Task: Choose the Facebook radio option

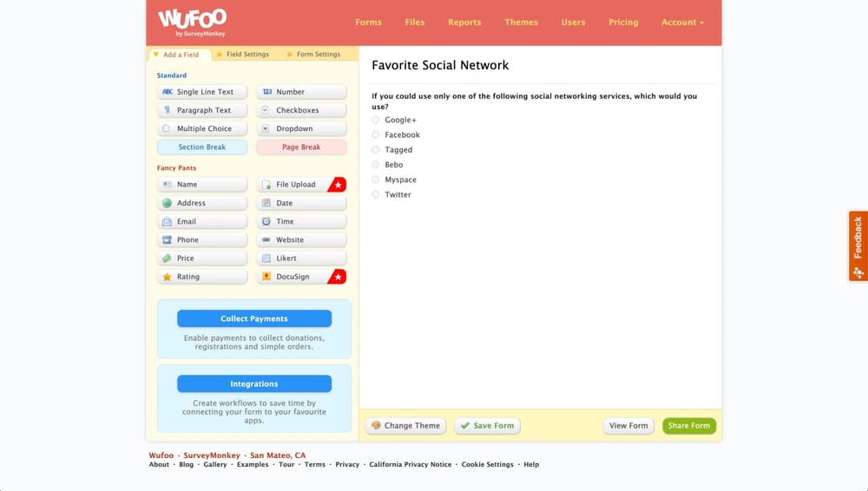Action: 376,134
